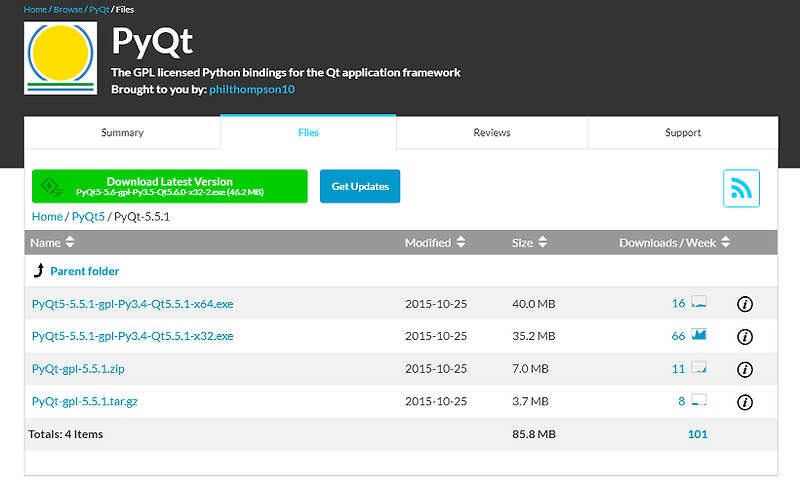Click download count 16
800x484 pixels.
point(678,303)
